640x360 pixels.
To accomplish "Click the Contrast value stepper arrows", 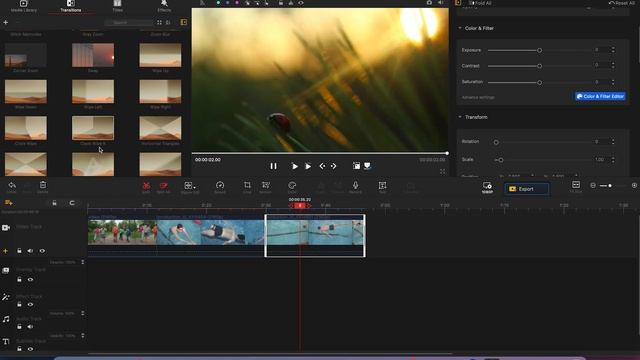I will pos(613,65).
